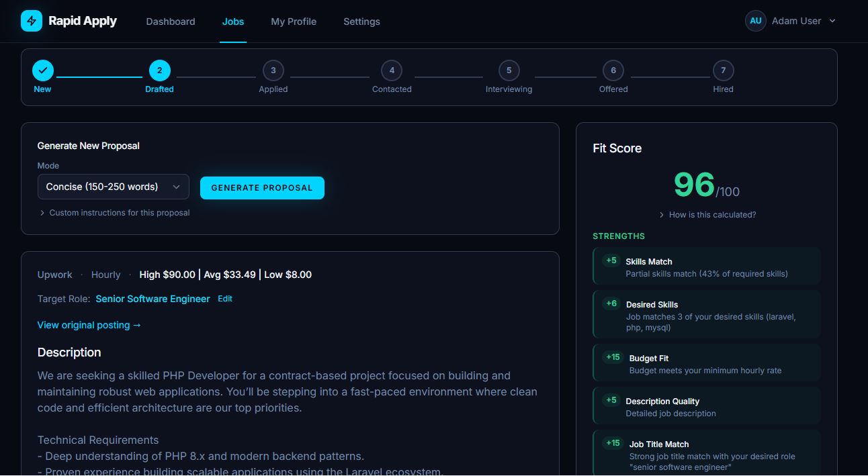
Task: Open the My Profile tab
Action: point(294,21)
